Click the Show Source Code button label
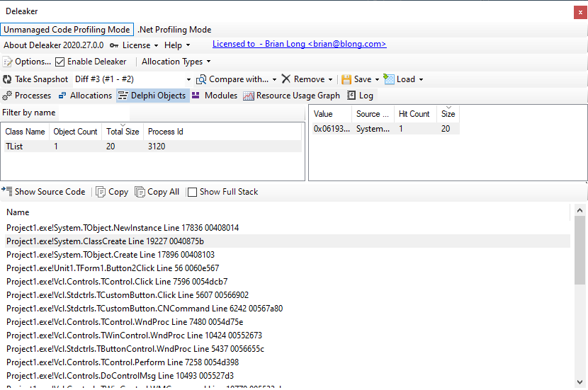 tap(50, 191)
